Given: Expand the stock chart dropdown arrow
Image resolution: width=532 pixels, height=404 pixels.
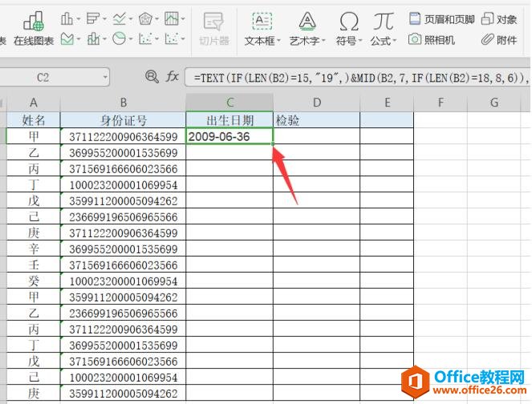Looking at the screenshot, I should point(183,19).
